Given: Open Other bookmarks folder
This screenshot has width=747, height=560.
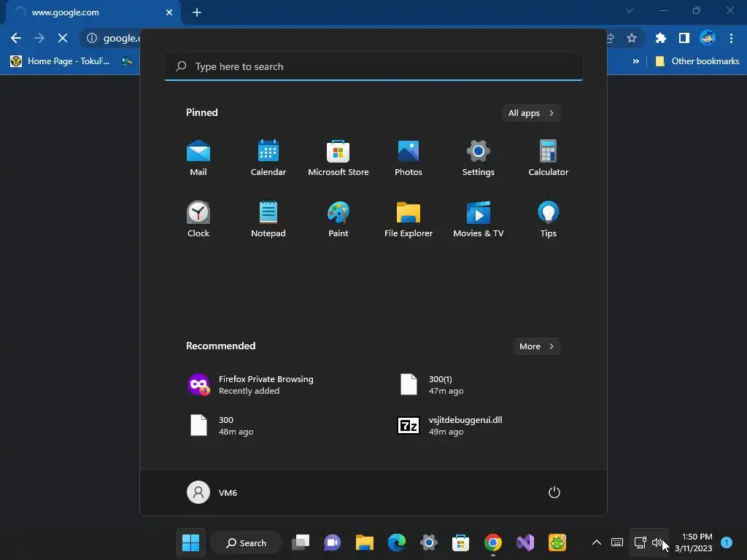Looking at the screenshot, I should coord(697,61).
